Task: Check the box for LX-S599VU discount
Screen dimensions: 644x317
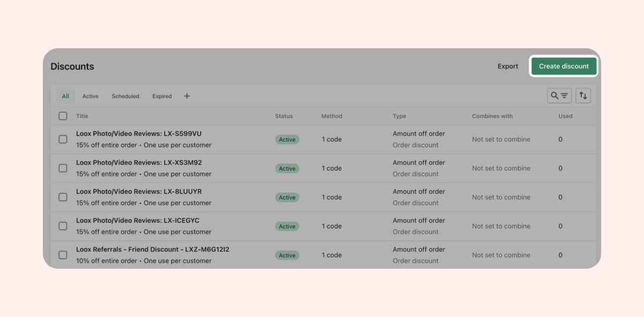Action: pyautogui.click(x=63, y=139)
